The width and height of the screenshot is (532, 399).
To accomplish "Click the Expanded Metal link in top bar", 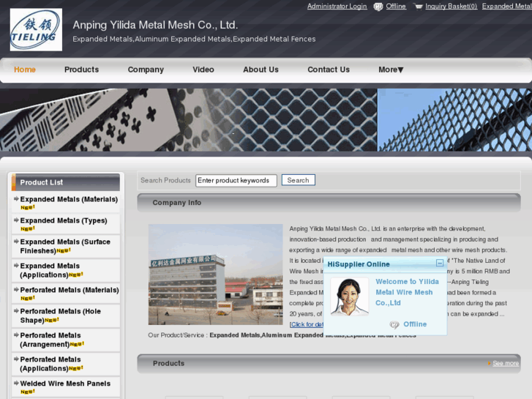I will [507, 7].
